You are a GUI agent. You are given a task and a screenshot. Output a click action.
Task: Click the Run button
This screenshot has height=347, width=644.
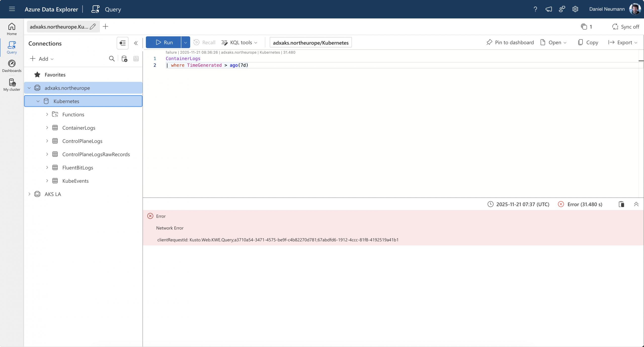(x=164, y=42)
